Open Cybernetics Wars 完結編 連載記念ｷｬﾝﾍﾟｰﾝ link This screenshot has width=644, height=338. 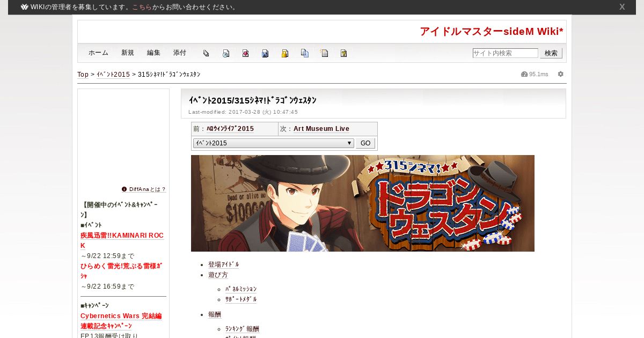point(121,321)
